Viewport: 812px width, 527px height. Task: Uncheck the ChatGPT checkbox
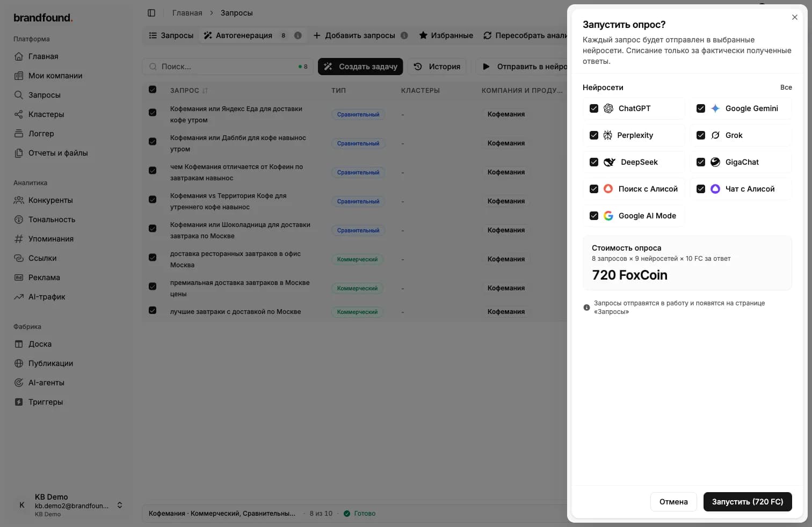pos(594,108)
